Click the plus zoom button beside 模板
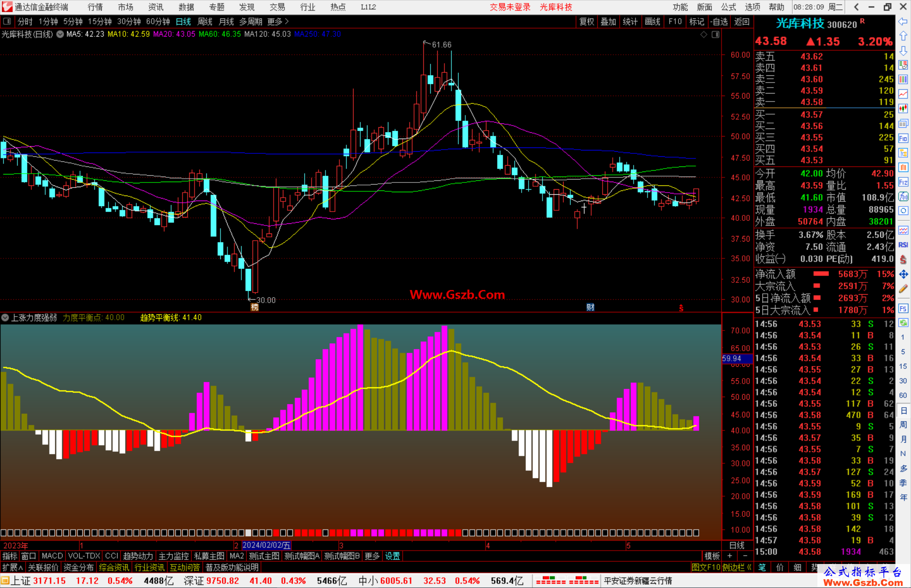The height and width of the screenshot is (588, 911). click(x=730, y=556)
